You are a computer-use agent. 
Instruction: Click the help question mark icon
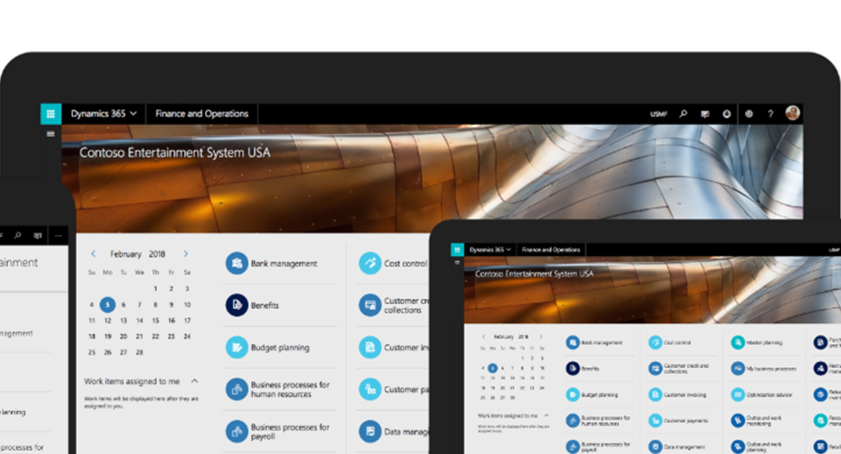pyautogui.click(x=770, y=114)
